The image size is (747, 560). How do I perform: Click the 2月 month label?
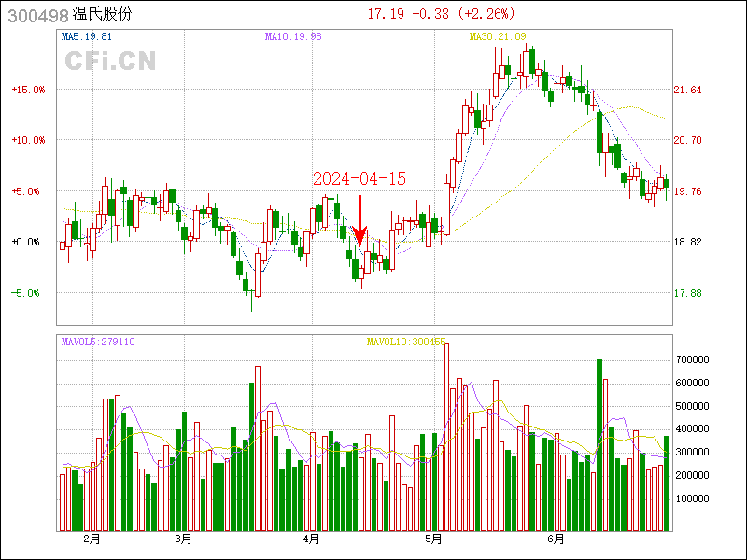tap(92, 539)
